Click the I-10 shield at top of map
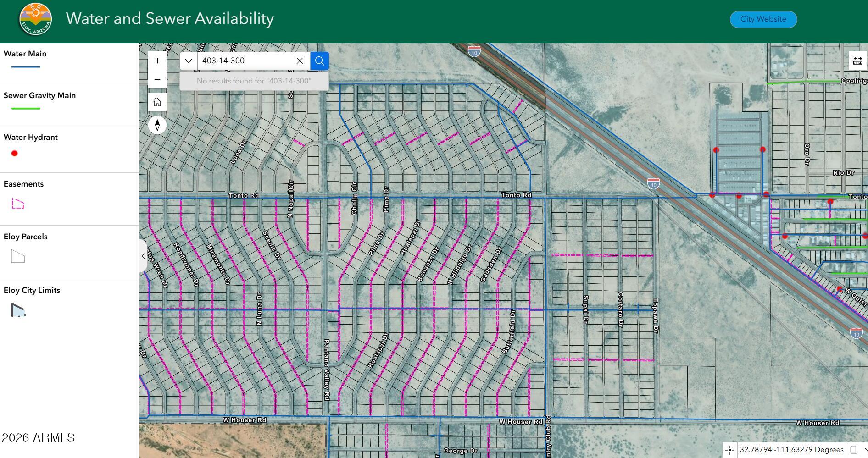The width and height of the screenshot is (868, 458). [x=474, y=51]
